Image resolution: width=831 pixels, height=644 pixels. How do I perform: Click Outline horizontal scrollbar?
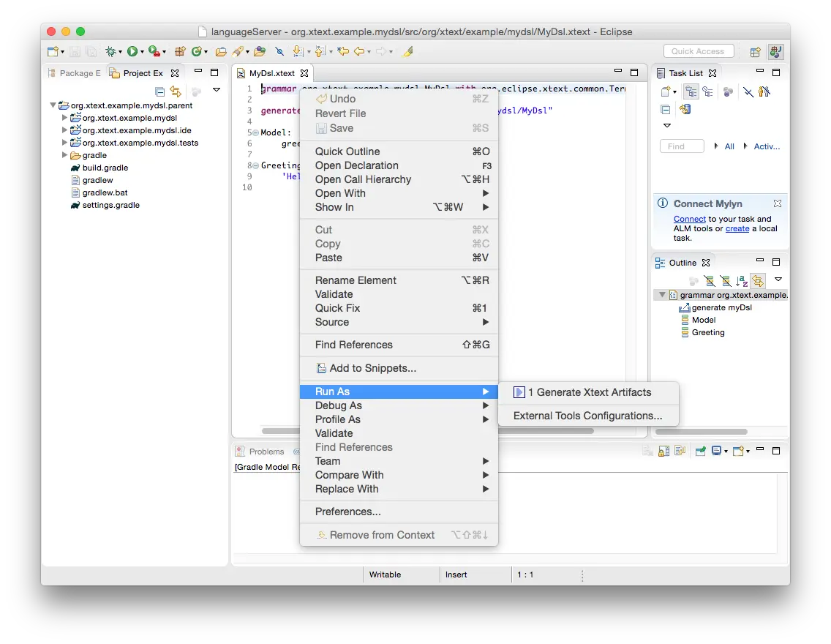coord(701,432)
